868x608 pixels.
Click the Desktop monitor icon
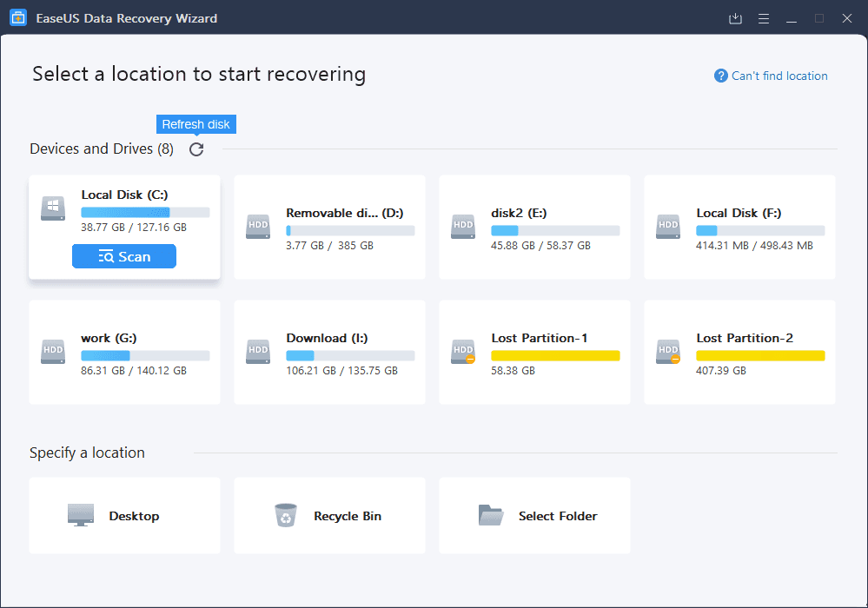coord(81,514)
